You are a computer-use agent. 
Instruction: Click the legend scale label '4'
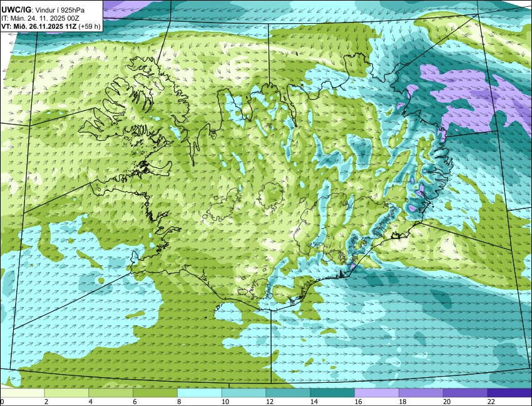pyautogui.click(x=91, y=402)
